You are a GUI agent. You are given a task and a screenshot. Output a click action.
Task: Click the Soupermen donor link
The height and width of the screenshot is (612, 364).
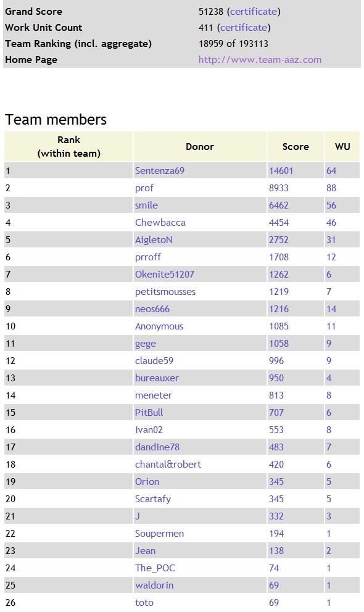point(159,534)
